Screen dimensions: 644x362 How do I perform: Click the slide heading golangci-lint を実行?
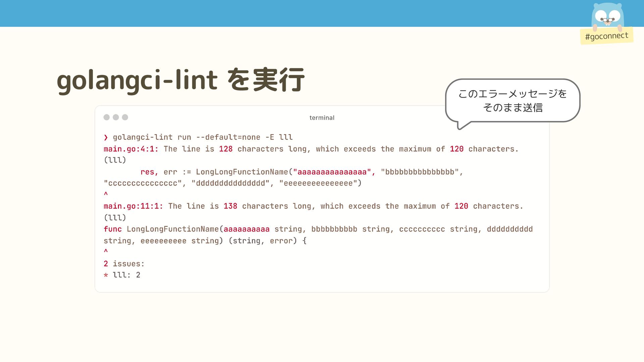(x=181, y=80)
